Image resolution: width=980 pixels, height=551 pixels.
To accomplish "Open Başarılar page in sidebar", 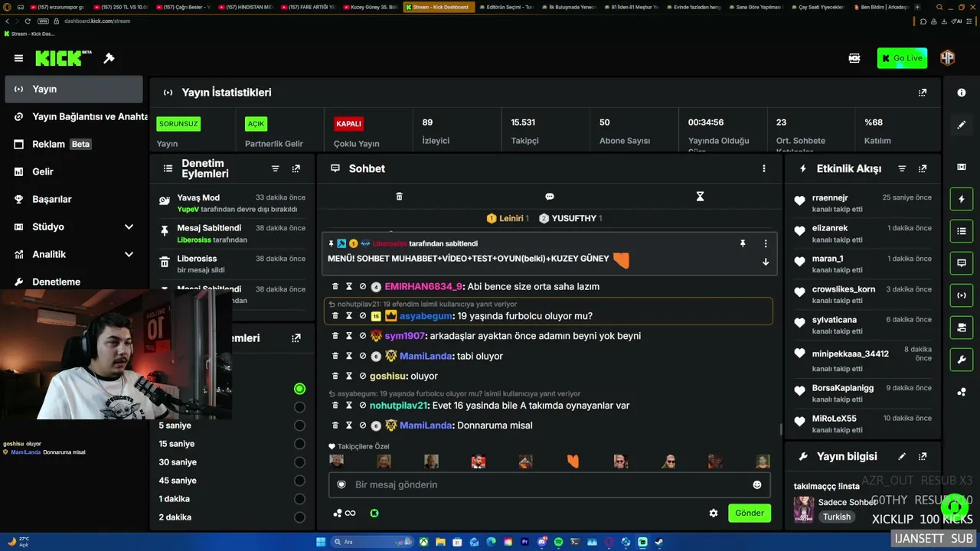I will 73,199.
